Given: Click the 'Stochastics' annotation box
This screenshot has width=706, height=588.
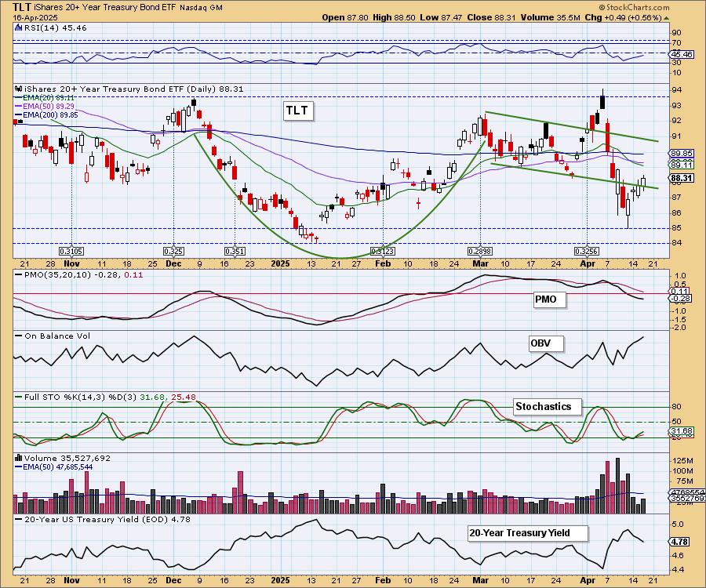Looking at the screenshot, I should [547, 406].
